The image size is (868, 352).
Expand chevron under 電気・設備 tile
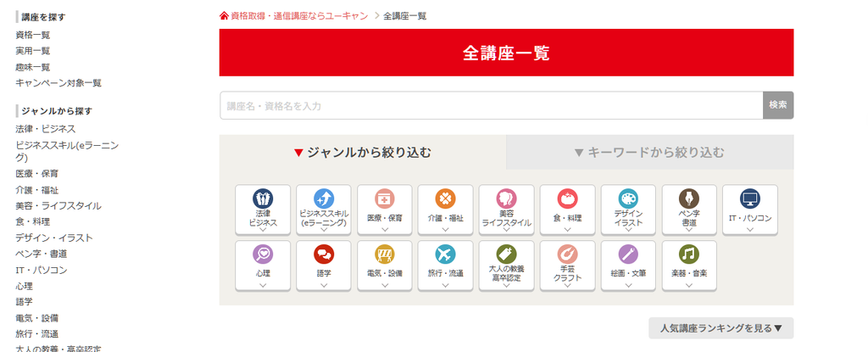tap(385, 285)
